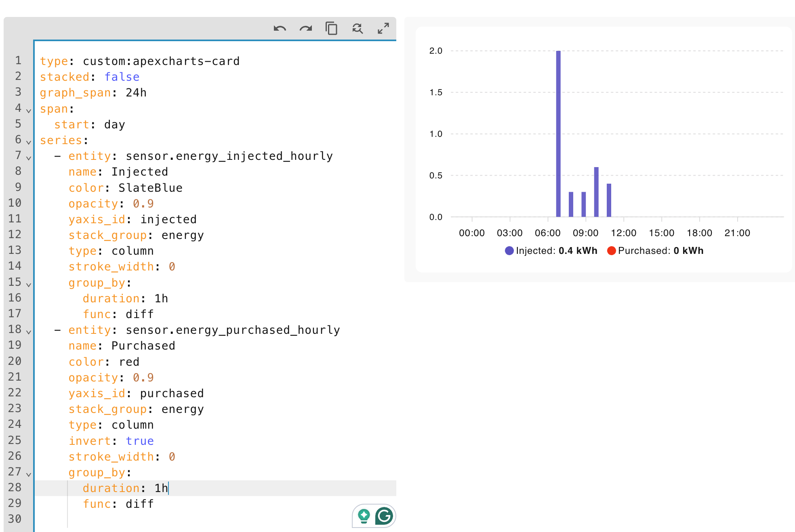The image size is (795, 532).
Task: Open the search and replace icon
Action: coord(357,29)
